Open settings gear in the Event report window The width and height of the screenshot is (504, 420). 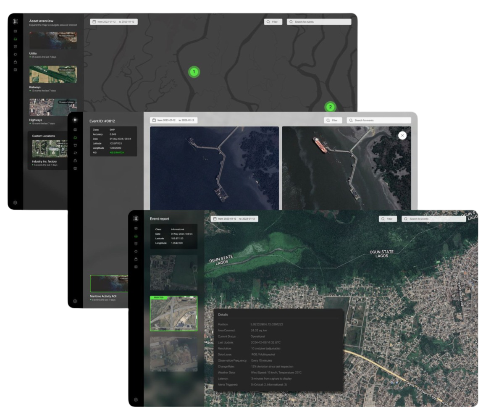coord(136,399)
